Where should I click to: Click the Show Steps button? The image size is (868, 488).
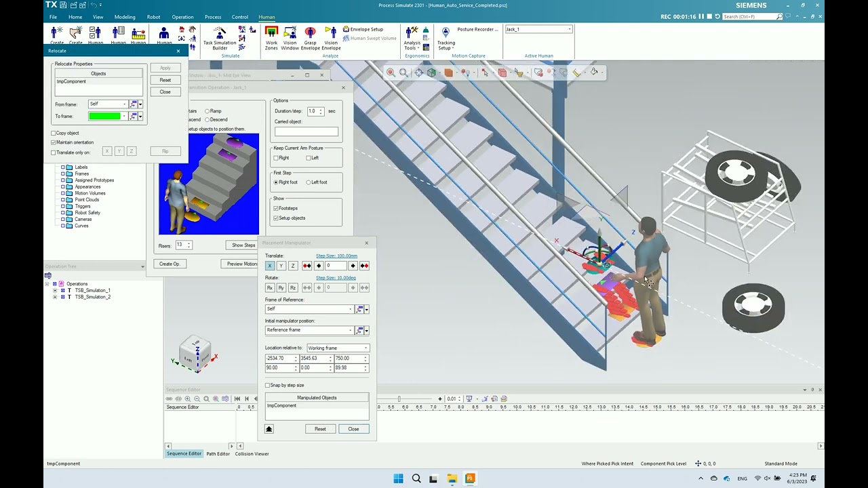pyautogui.click(x=243, y=245)
